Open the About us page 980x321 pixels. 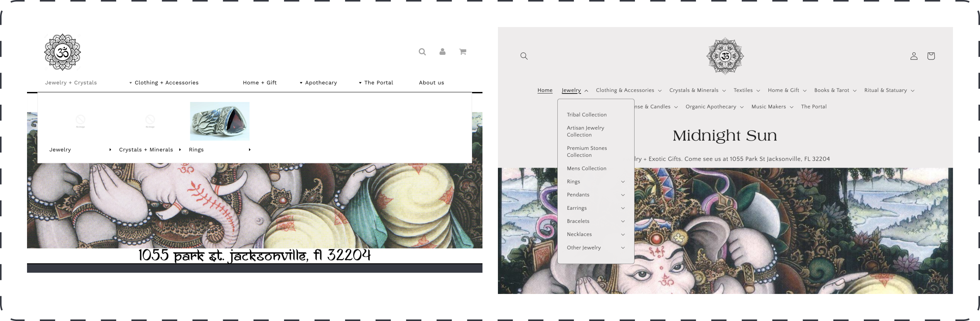point(432,83)
